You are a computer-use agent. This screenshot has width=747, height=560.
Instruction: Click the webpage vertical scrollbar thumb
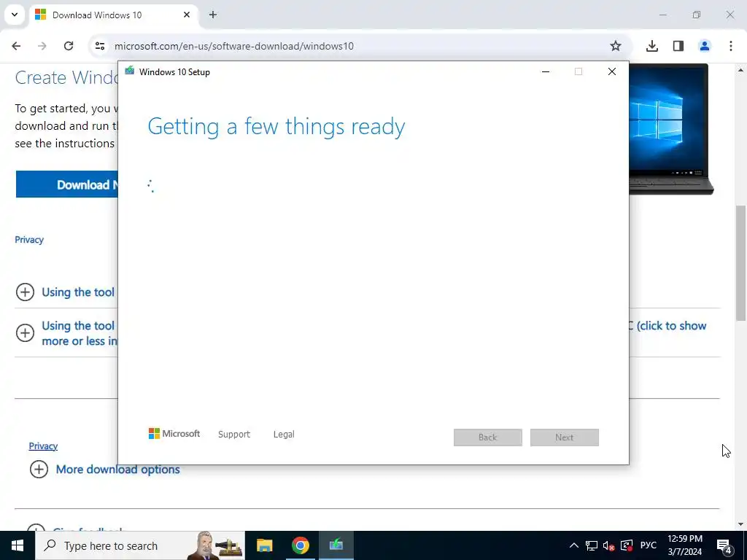741,262
